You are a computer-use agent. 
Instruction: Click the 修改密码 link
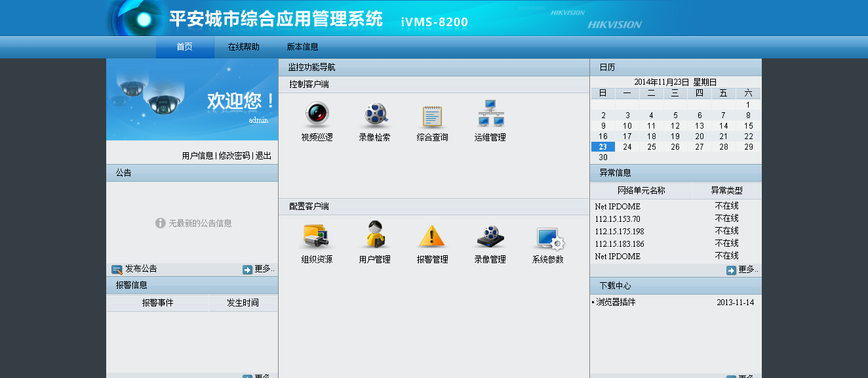(235, 156)
